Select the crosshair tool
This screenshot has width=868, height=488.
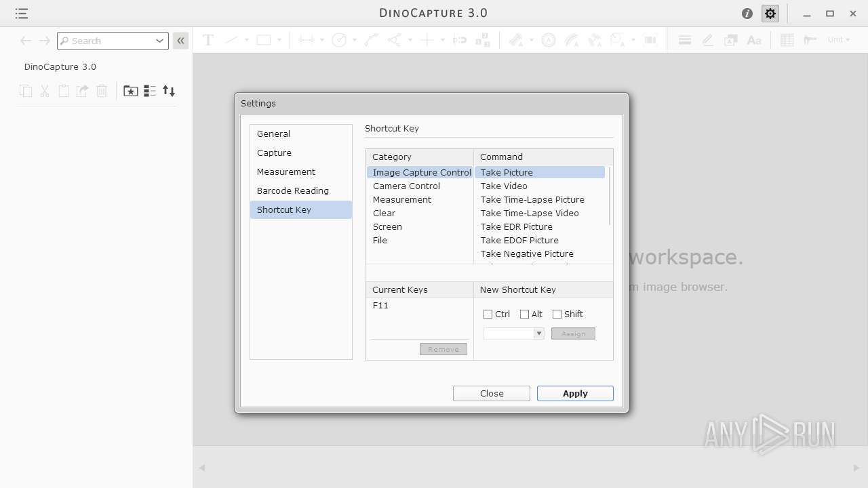pyautogui.click(x=427, y=40)
